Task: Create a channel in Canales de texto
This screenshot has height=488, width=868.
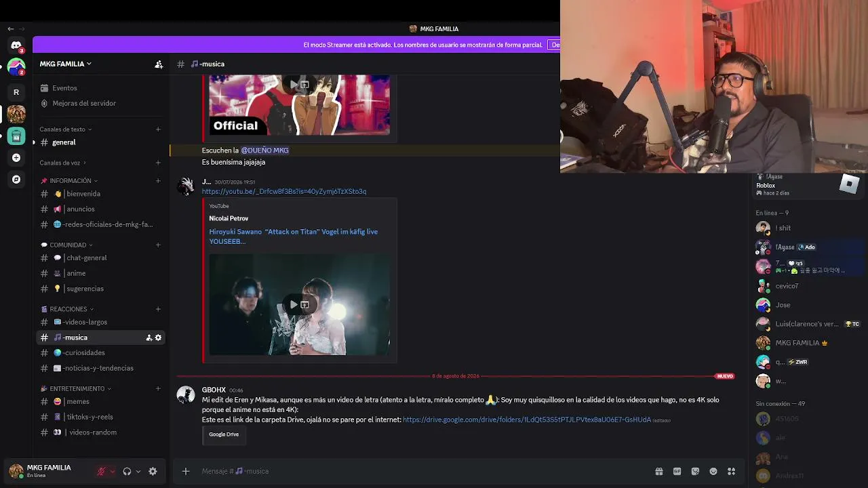Action: pos(158,129)
